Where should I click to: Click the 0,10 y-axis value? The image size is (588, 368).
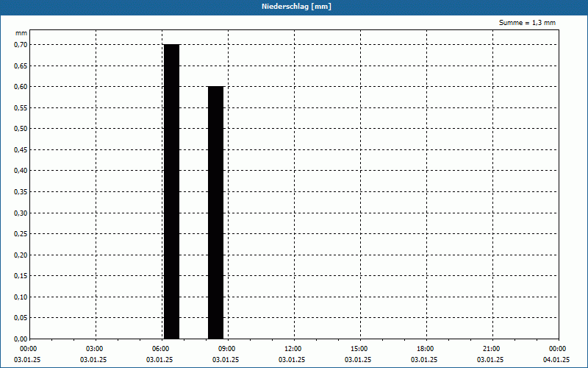click(21, 297)
